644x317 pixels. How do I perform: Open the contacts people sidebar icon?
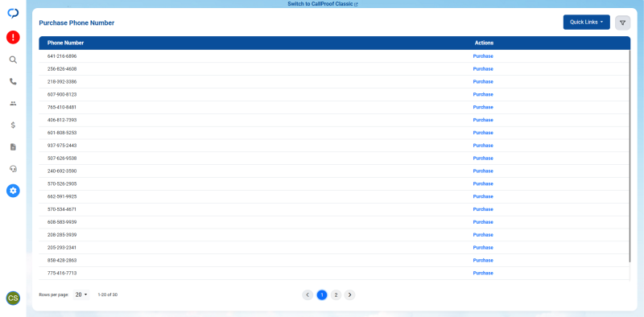point(13,104)
